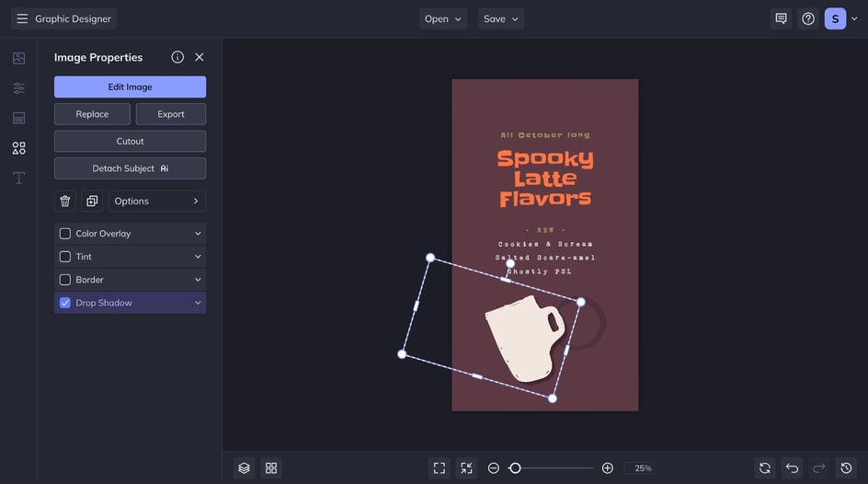Click the Detach Subject AI button
This screenshot has width=868, height=484.
tap(130, 168)
